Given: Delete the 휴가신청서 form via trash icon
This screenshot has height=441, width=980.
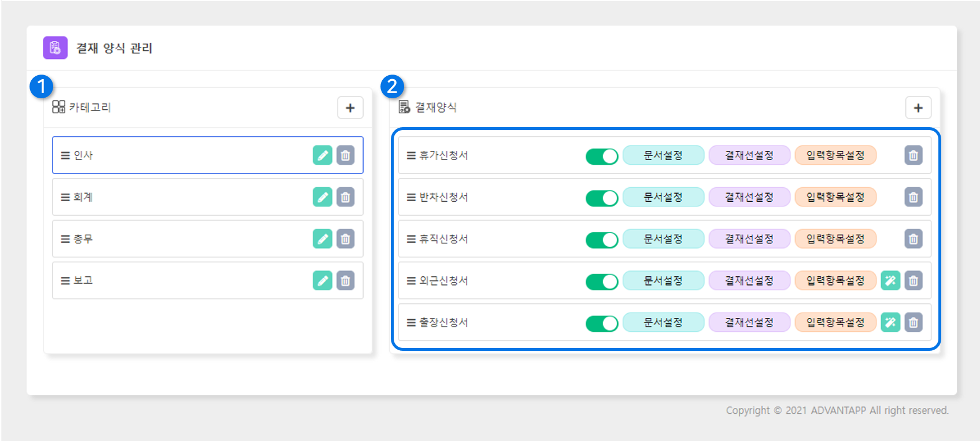Looking at the screenshot, I should click(913, 155).
